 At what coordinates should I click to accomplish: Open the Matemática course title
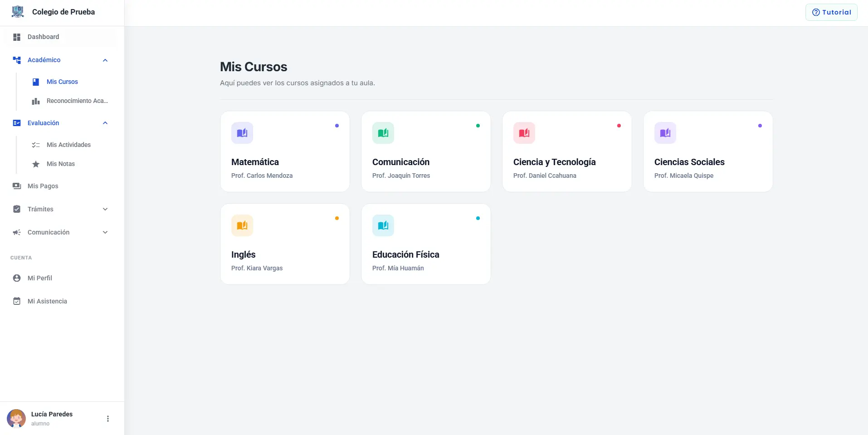[x=255, y=162]
